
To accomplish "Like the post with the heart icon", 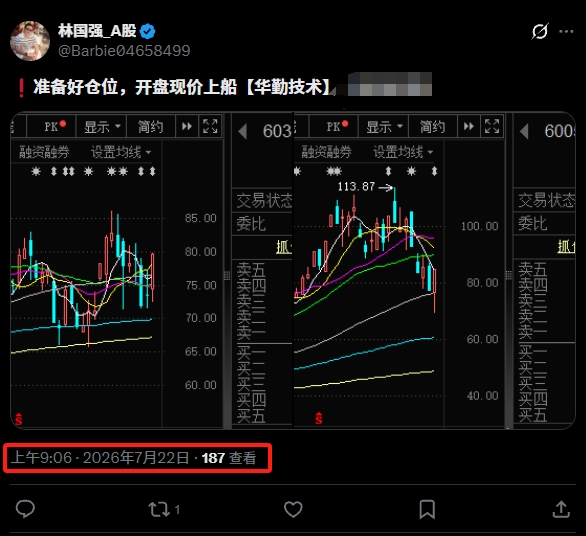I will pyautogui.click(x=293, y=509).
